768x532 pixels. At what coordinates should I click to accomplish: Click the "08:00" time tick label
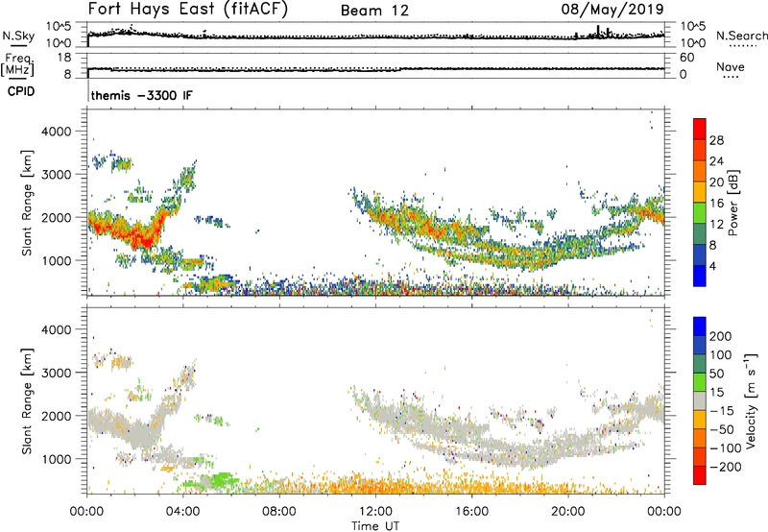point(279,512)
